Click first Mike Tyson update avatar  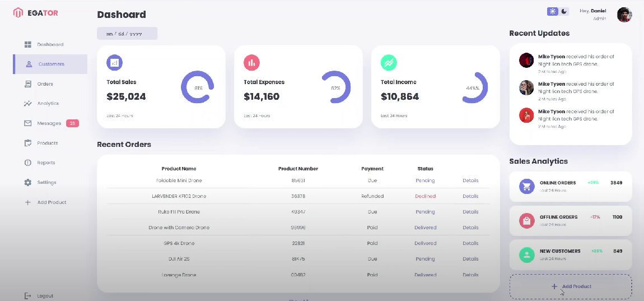point(526,60)
